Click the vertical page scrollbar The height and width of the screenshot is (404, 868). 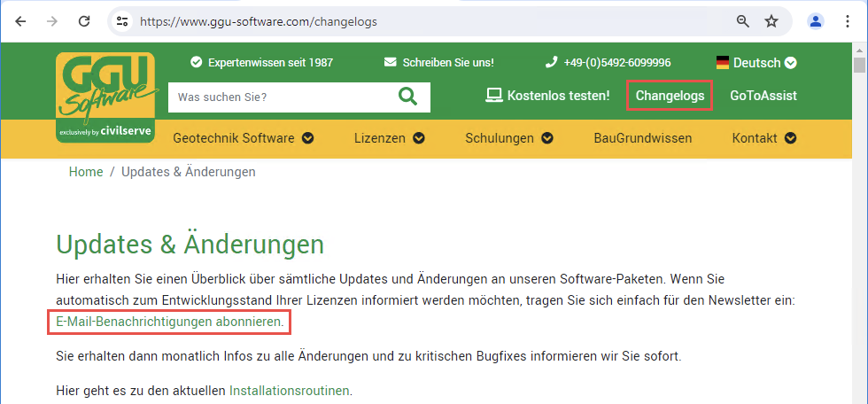858,221
